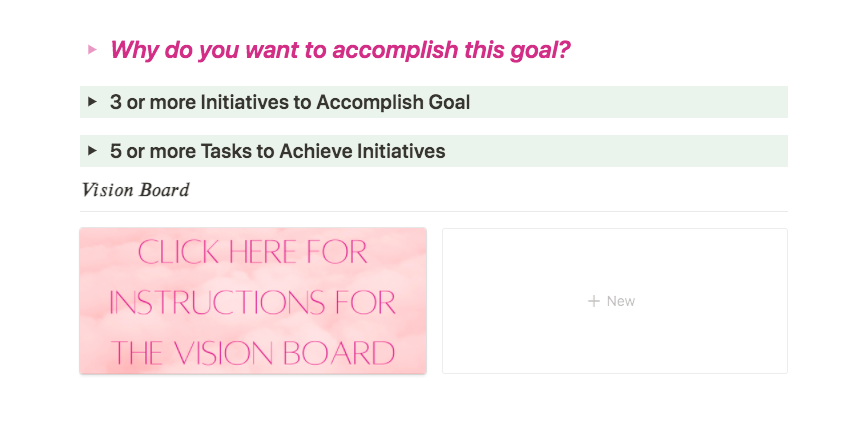Click the '5 or more Tasks to Achieve Initiatives' text
844x423 pixels.
[278, 151]
